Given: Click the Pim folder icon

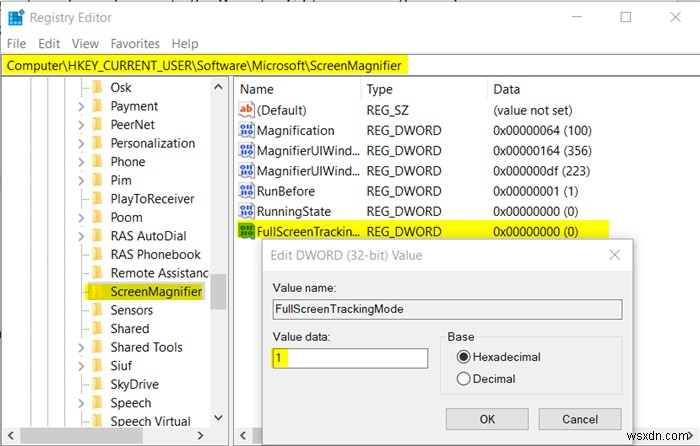Looking at the screenshot, I should pos(97,180).
